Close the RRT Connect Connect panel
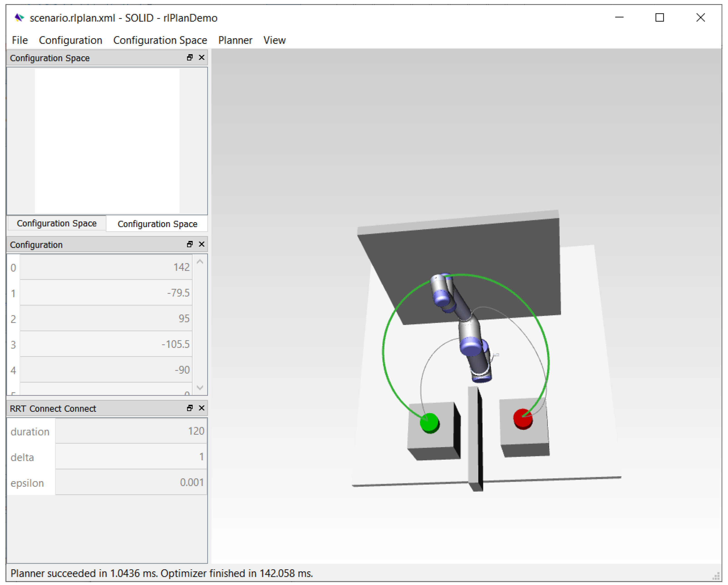Screen dimensions: 728x585 (202, 409)
